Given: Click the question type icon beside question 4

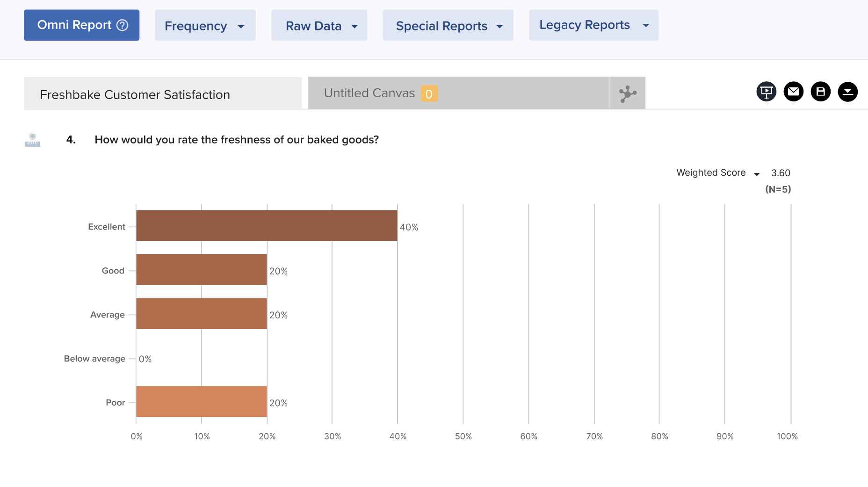Looking at the screenshot, I should click(x=32, y=140).
